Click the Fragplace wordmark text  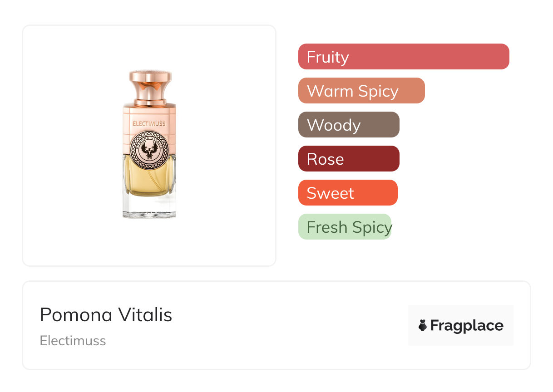pos(467,325)
